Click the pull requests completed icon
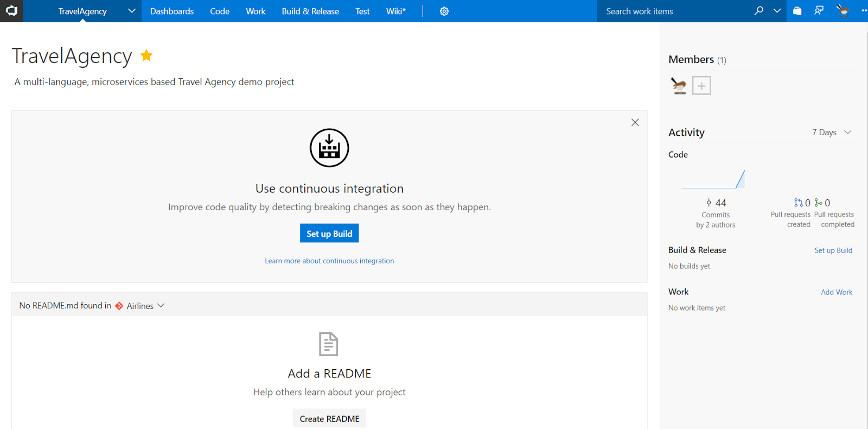Viewport: 868px width, 429px height. [x=819, y=203]
